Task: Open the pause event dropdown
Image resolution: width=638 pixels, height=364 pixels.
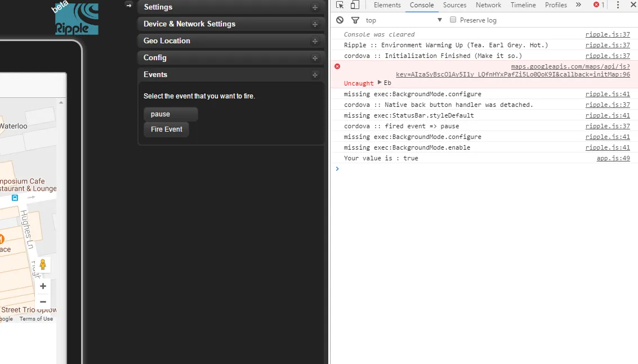Action: tap(171, 114)
